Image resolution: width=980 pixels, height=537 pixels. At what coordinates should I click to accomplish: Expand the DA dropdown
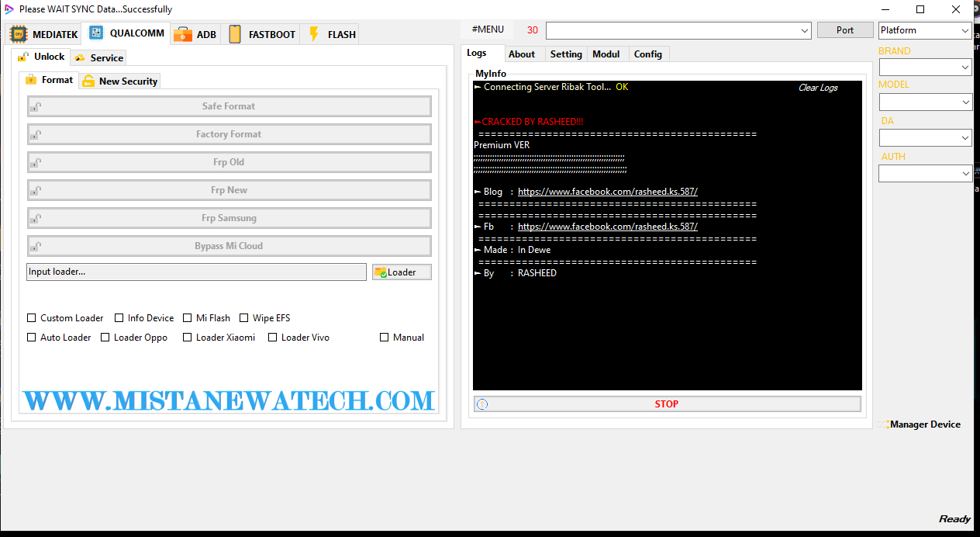925,137
